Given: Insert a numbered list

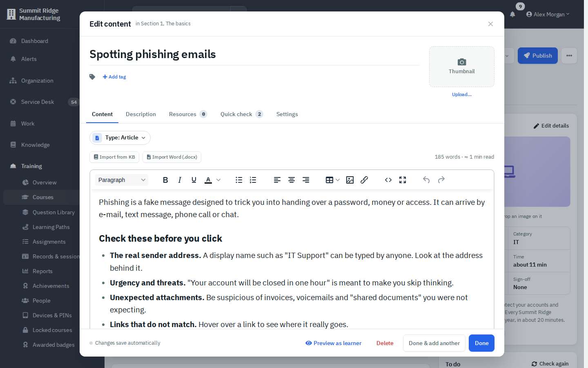Looking at the screenshot, I should pos(253,180).
